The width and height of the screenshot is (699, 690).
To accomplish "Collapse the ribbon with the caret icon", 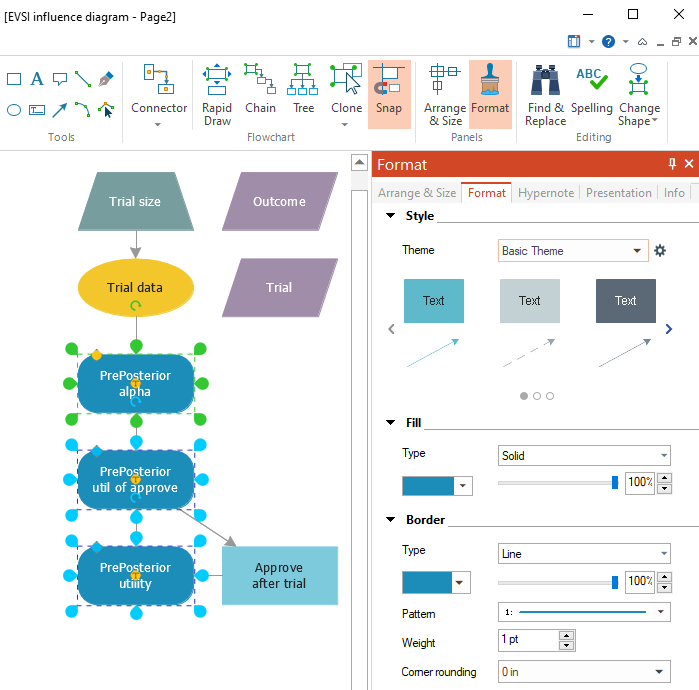I will click(x=642, y=42).
